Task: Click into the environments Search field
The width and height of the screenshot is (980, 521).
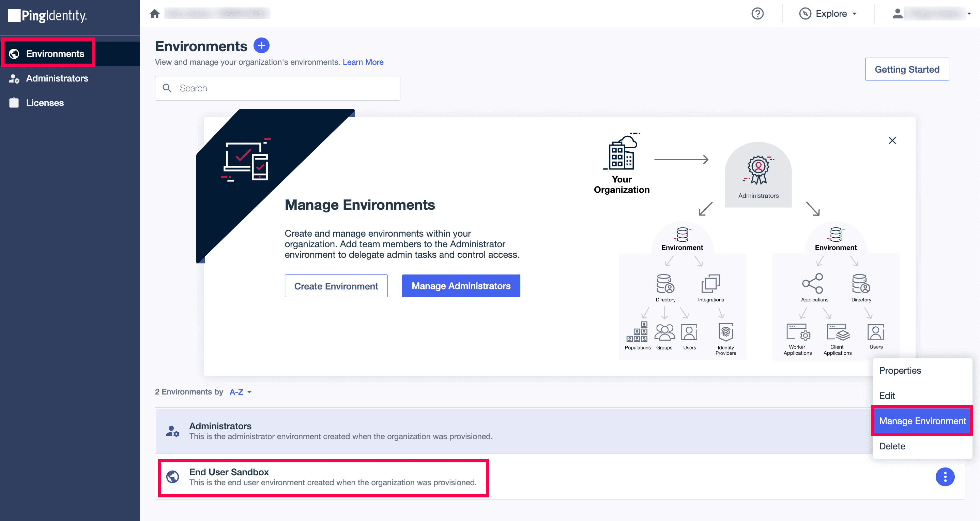Action: coord(278,88)
